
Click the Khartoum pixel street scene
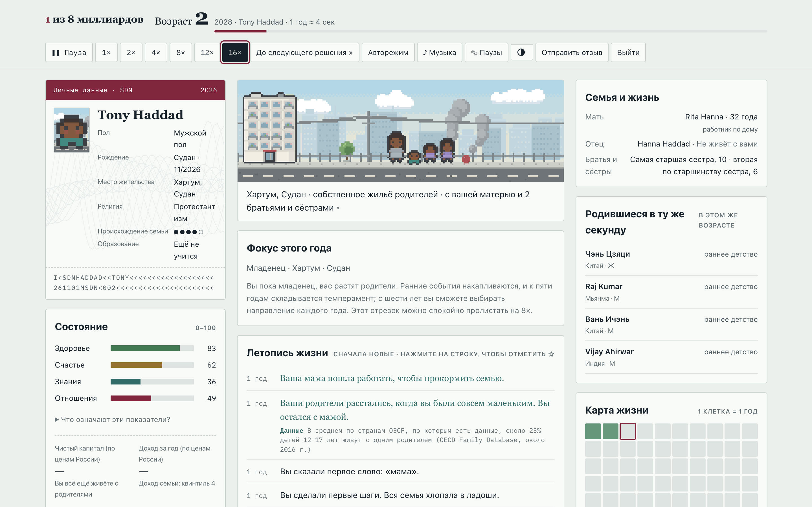point(400,131)
